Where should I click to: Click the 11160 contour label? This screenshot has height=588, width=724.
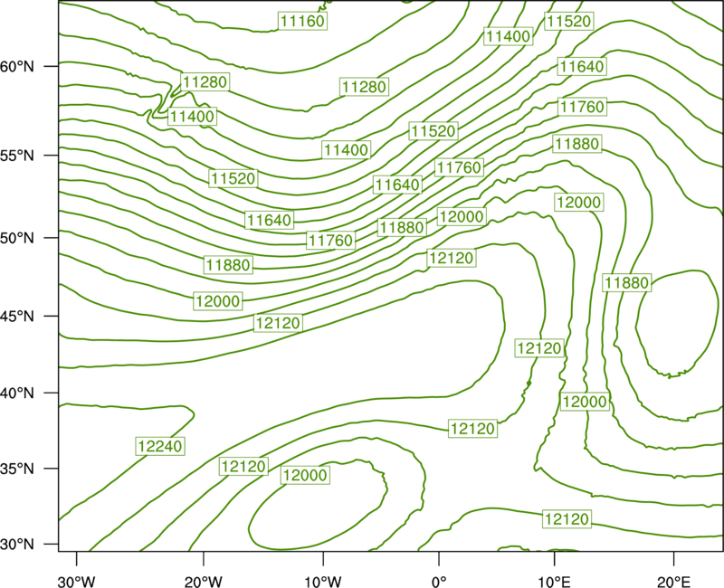pyautogui.click(x=303, y=21)
